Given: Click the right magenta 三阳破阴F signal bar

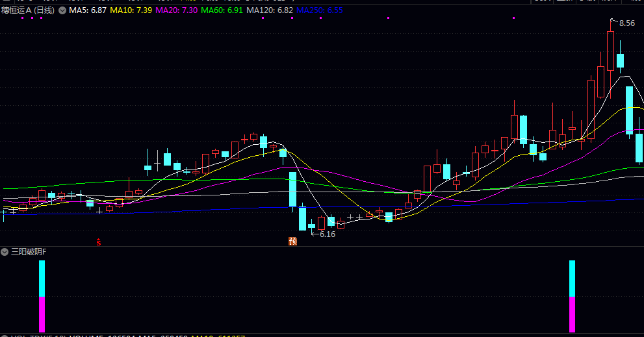Looking at the screenshot, I should (x=572, y=314).
